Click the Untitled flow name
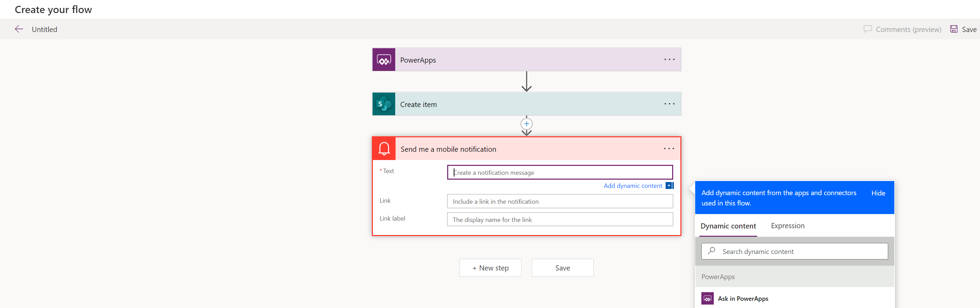This screenshot has width=980, height=308. click(x=44, y=29)
